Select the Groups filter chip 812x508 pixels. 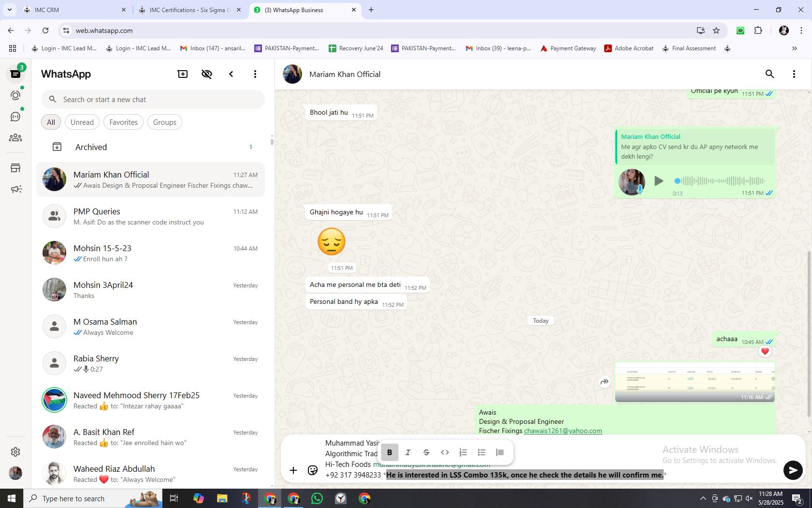[x=164, y=122]
